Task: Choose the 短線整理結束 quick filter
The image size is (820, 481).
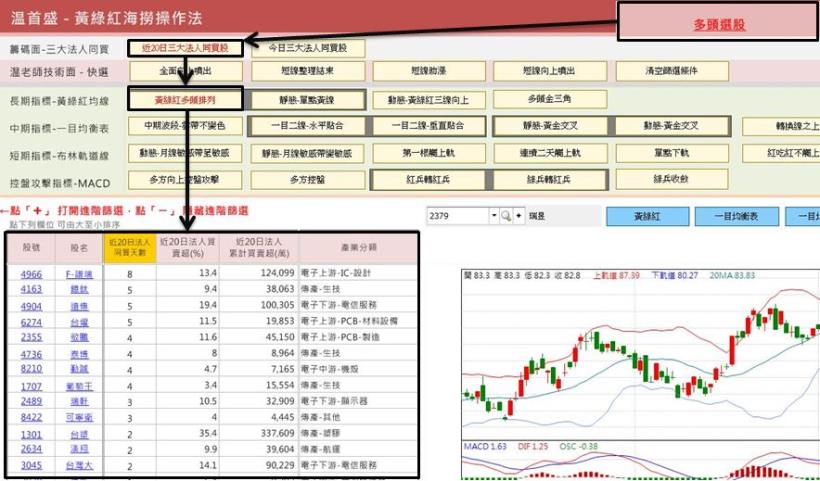Action: [x=308, y=71]
